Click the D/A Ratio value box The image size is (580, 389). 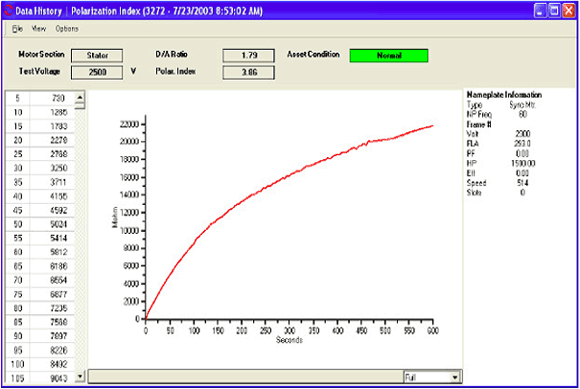click(x=249, y=55)
